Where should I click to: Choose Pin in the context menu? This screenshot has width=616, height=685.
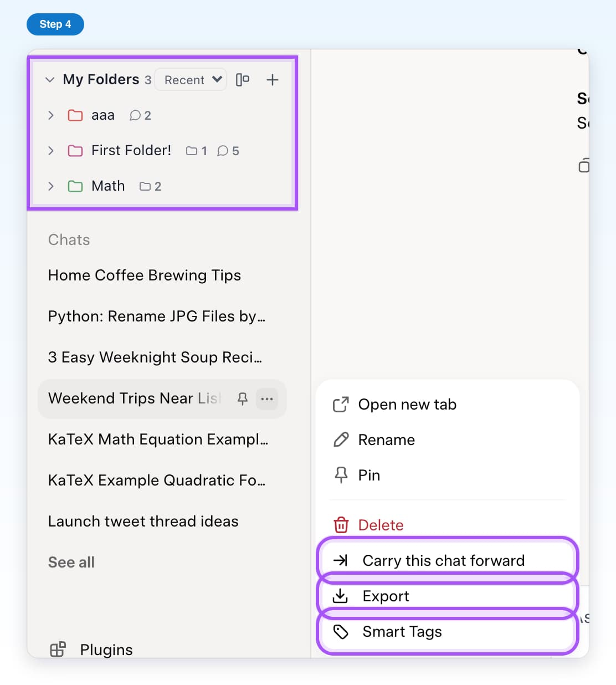(x=448, y=476)
